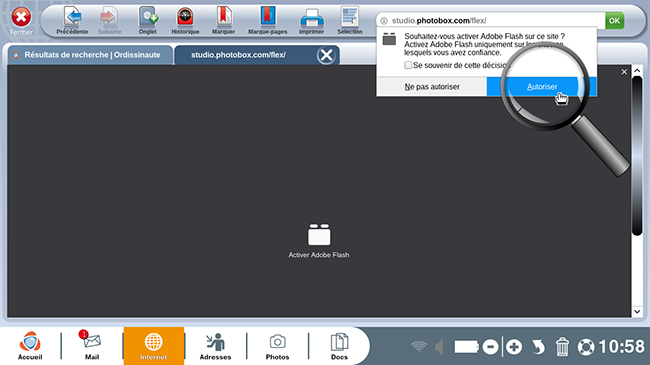The image size is (650, 365).
Task: Click the vertical scrollbar thumb
Action: pyautogui.click(x=637, y=156)
